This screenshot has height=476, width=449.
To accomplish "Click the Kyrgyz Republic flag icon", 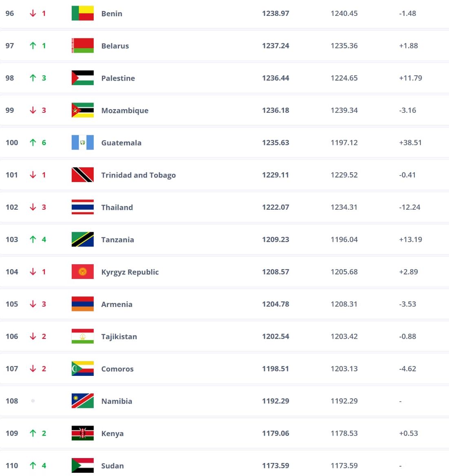I will (x=83, y=272).
